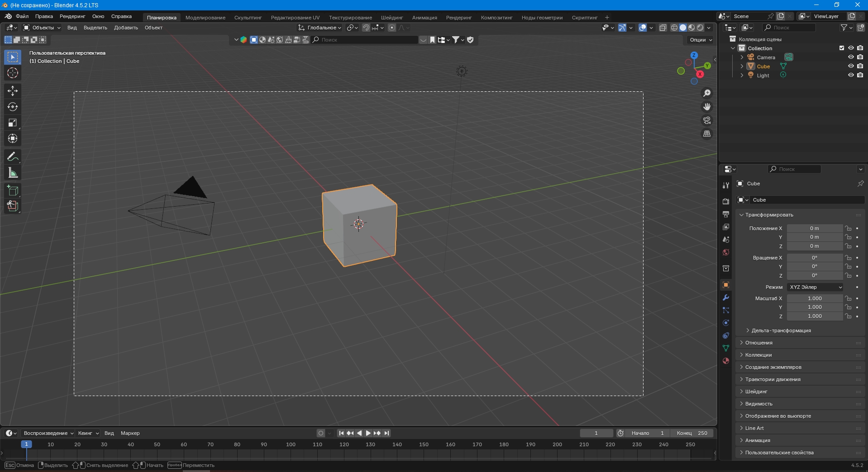This screenshot has width=868, height=472.
Task: Toggle lock for Rotation Z
Action: pos(848,275)
